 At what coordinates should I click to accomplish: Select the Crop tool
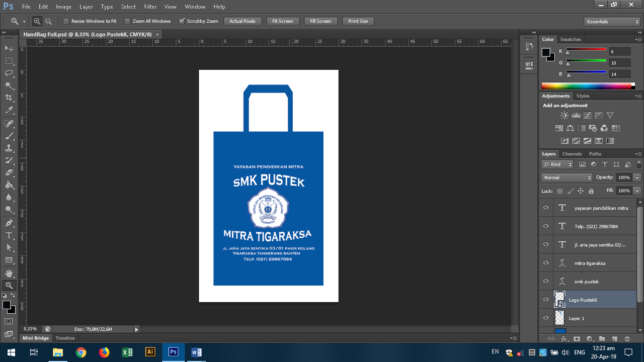pyautogui.click(x=9, y=98)
